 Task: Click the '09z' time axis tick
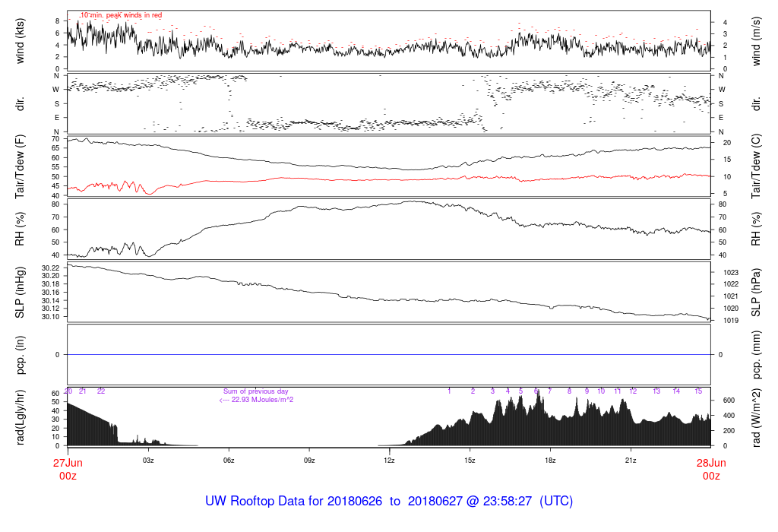(309, 461)
